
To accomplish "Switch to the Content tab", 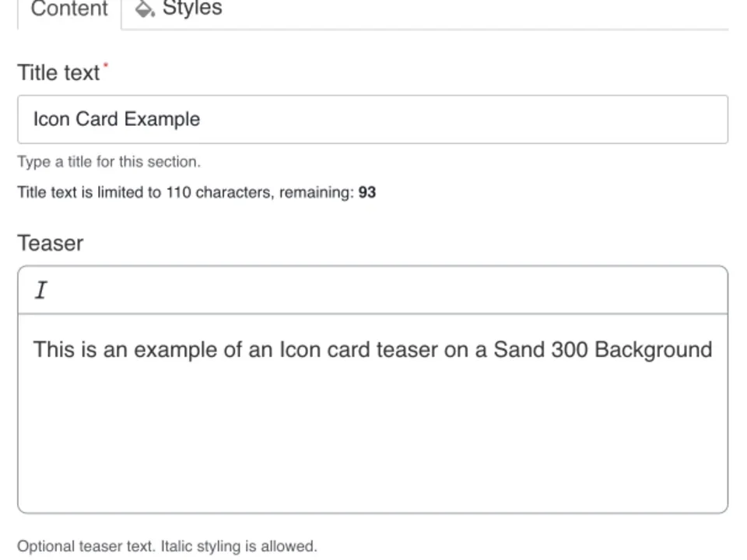I will pyautogui.click(x=68, y=9).
